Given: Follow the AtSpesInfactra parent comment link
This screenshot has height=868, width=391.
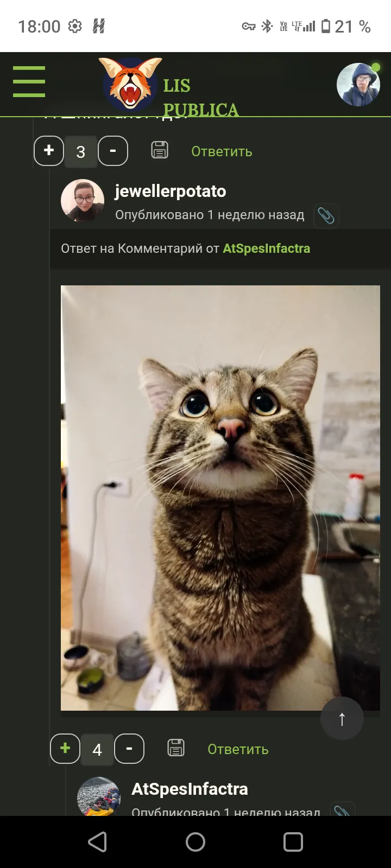Looking at the screenshot, I should 267,248.
